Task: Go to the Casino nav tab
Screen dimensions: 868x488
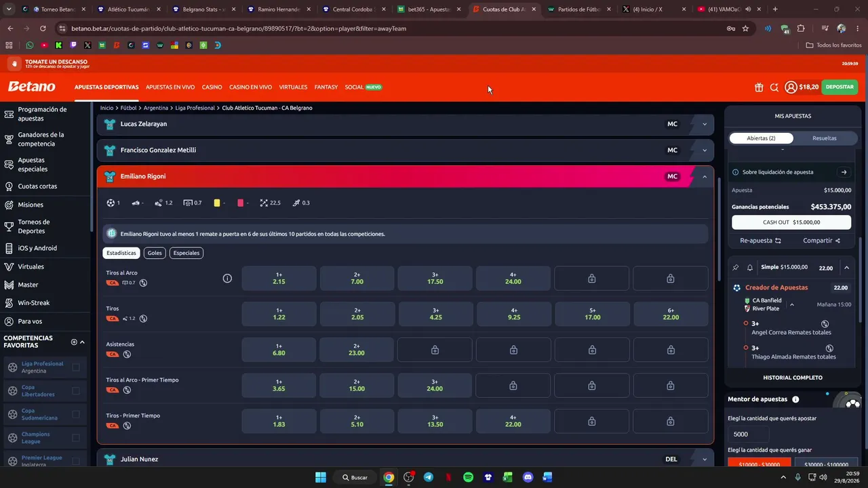Action: (x=212, y=87)
